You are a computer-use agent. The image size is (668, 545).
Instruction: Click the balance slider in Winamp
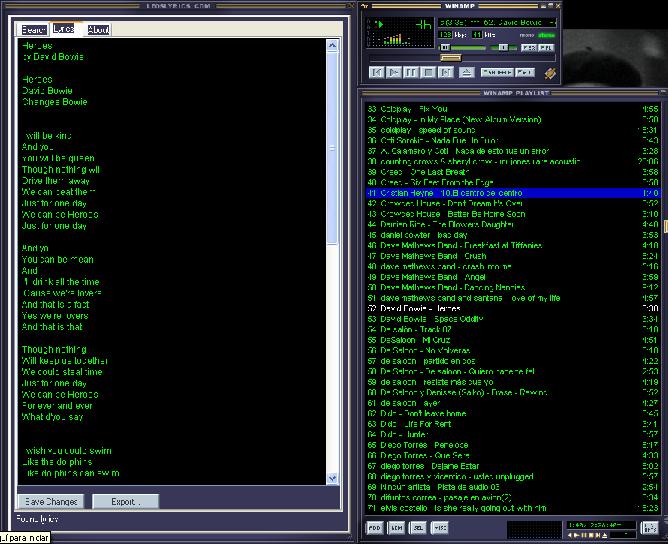pyautogui.click(x=504, y=48)
